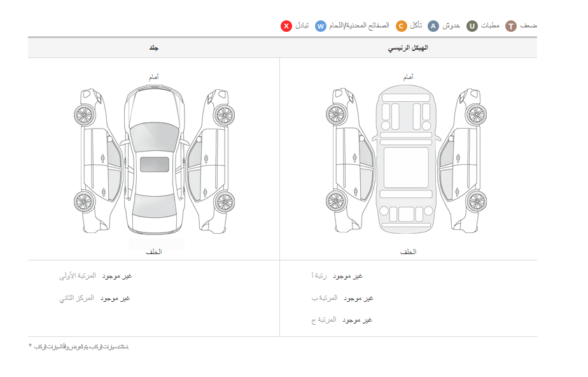Click the red X exchange legend icon
Screen dimensions: 588x377
286,26
